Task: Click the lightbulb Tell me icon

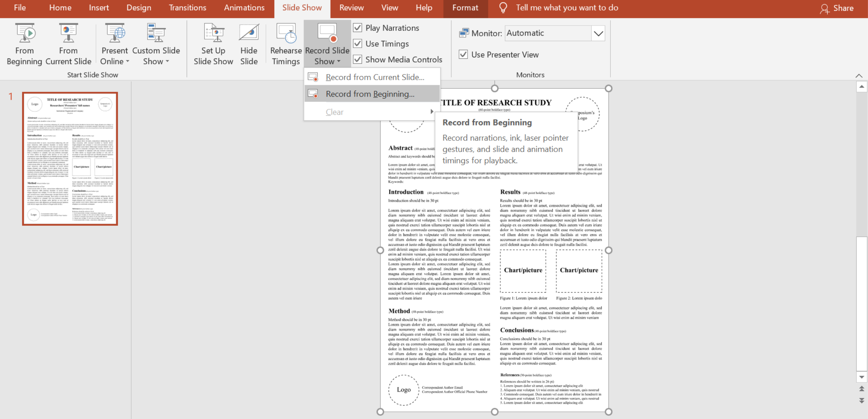Action: (503, 7)
